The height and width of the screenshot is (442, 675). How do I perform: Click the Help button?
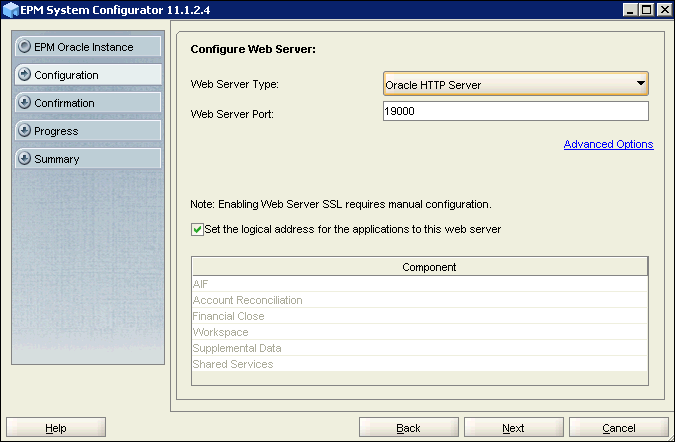[x=56, y=428]
